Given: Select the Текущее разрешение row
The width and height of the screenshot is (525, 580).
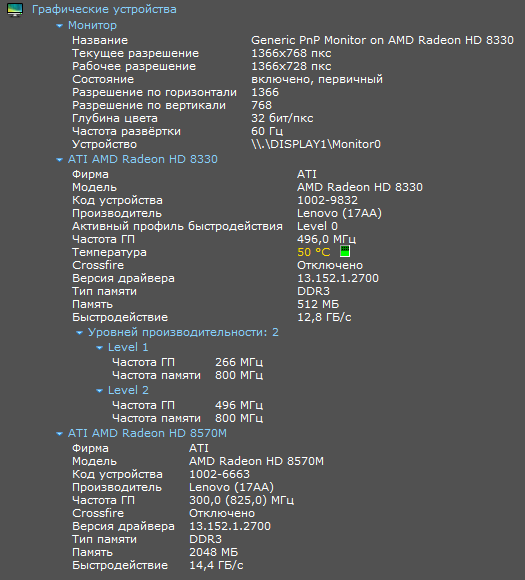Looking at the screenshot, I should pos(202,53).
